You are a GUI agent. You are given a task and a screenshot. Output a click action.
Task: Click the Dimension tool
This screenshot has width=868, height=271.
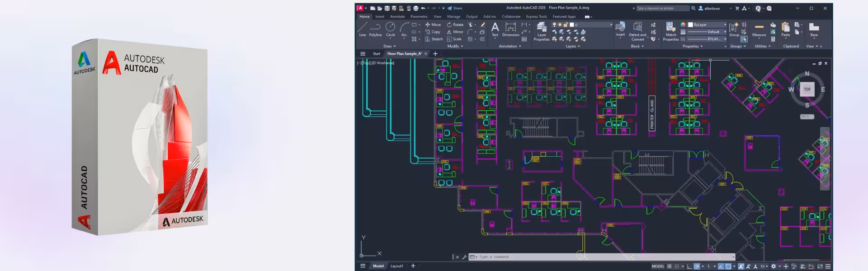click(510, 30)
